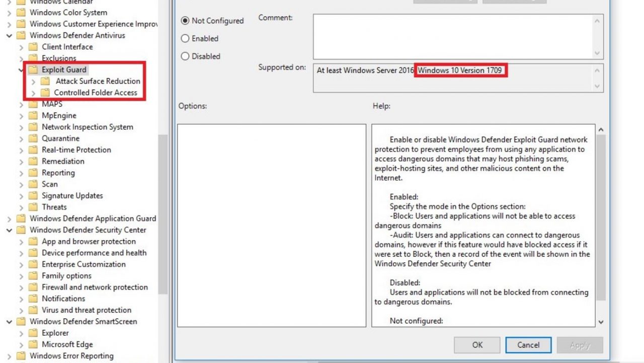Click the Apply button
This screenshot has height=363, width=644.
(580, 345)
